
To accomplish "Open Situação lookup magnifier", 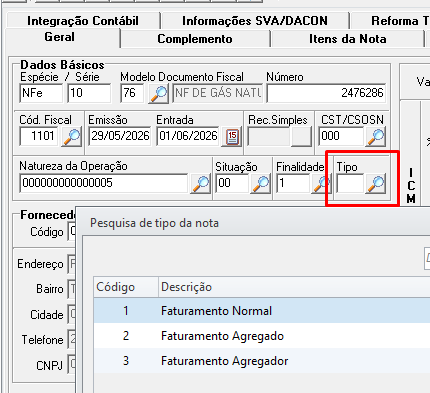I will tap(260, 183).
